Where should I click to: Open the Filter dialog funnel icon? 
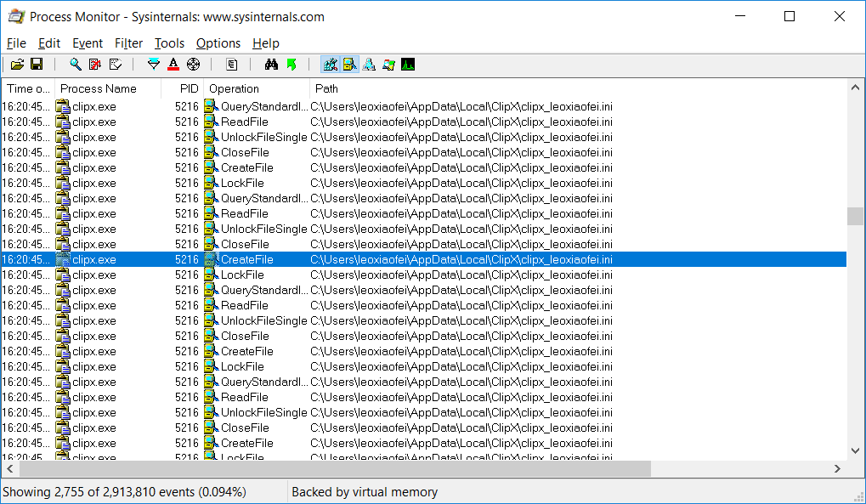(x=154, y=65)
